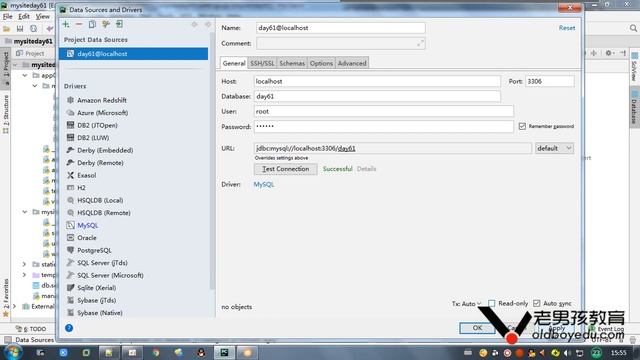Open the URL type default dropdown
Viewport: 640px width, 360px height.
click(x=554, y=148)
